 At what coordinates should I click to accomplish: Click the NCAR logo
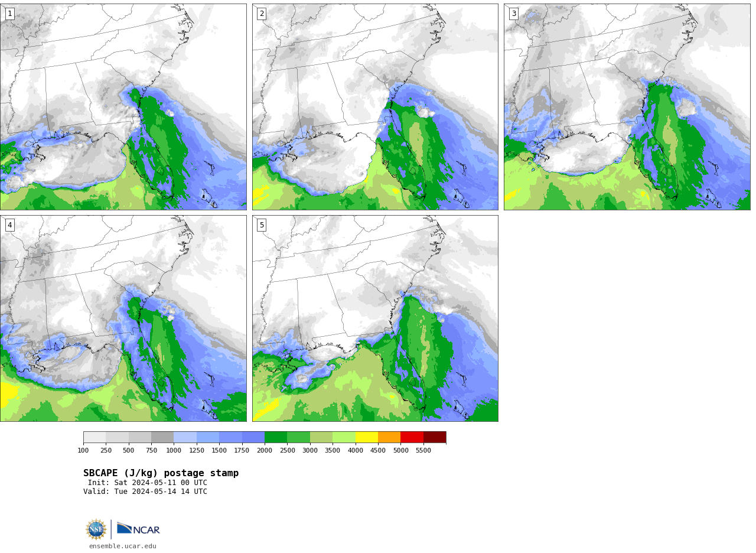click(138, 529)
